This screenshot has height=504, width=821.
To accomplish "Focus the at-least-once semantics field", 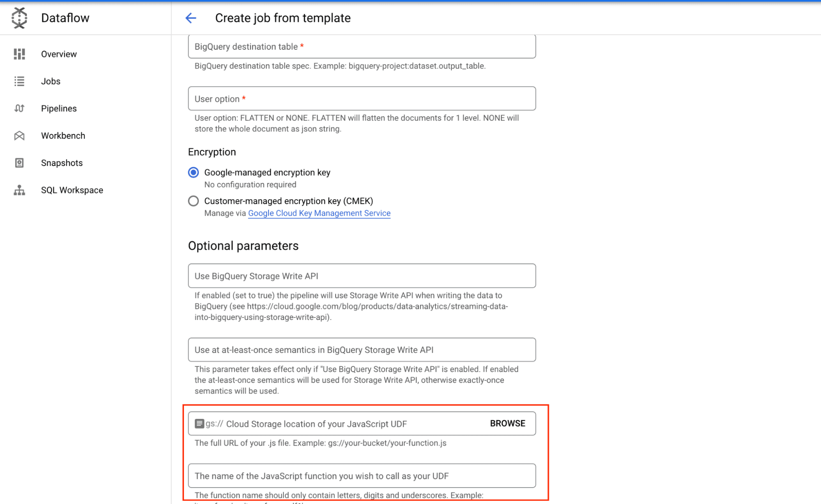I will click(362, 350).
